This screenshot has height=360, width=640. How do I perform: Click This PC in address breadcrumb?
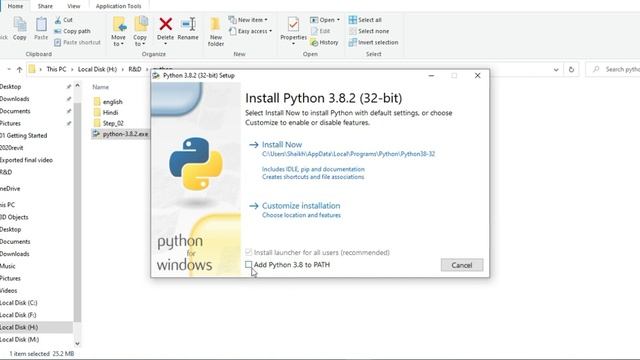56,69
